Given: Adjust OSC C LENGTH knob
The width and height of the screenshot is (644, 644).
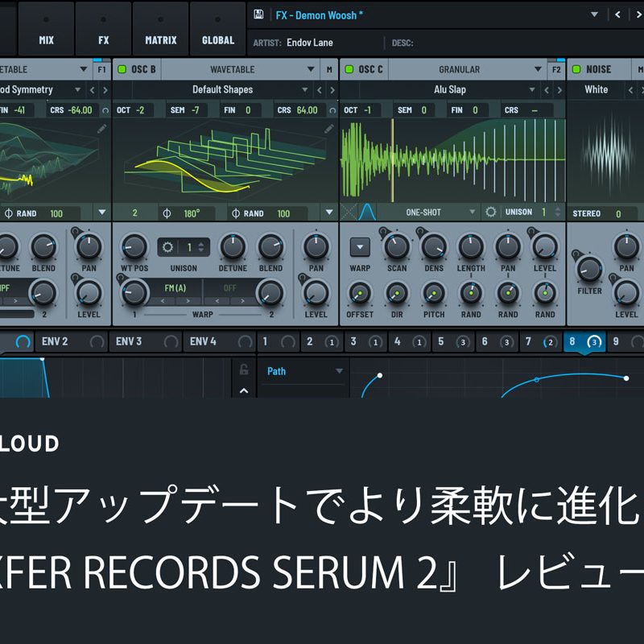Looking at the screenshot, I should pyautogui.click(x=471, y=247).
